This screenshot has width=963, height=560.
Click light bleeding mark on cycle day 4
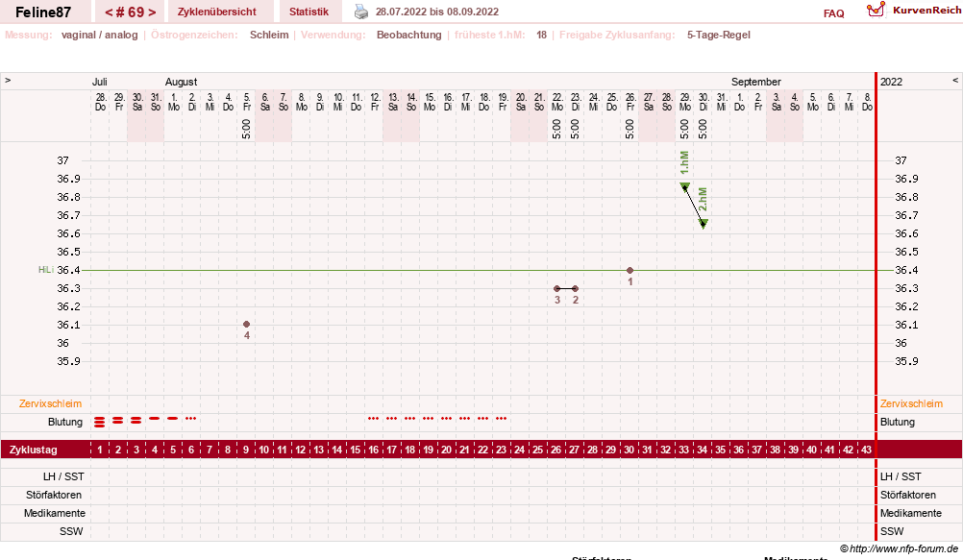tap(154, 418)
